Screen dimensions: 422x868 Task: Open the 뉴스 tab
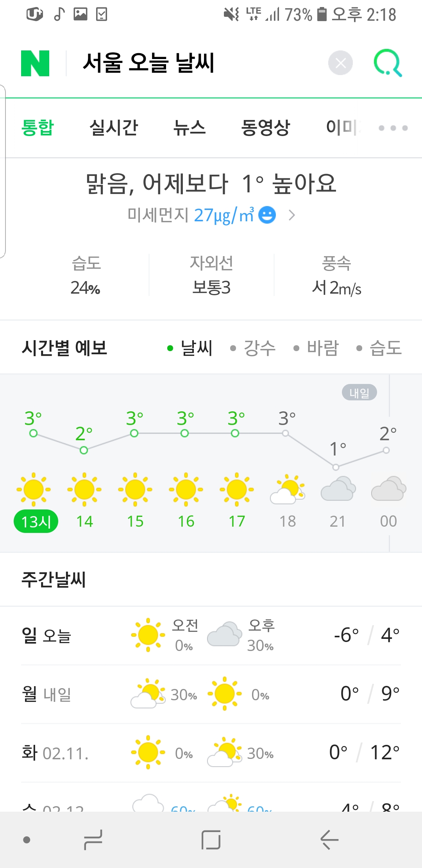[x=190, y=127]
